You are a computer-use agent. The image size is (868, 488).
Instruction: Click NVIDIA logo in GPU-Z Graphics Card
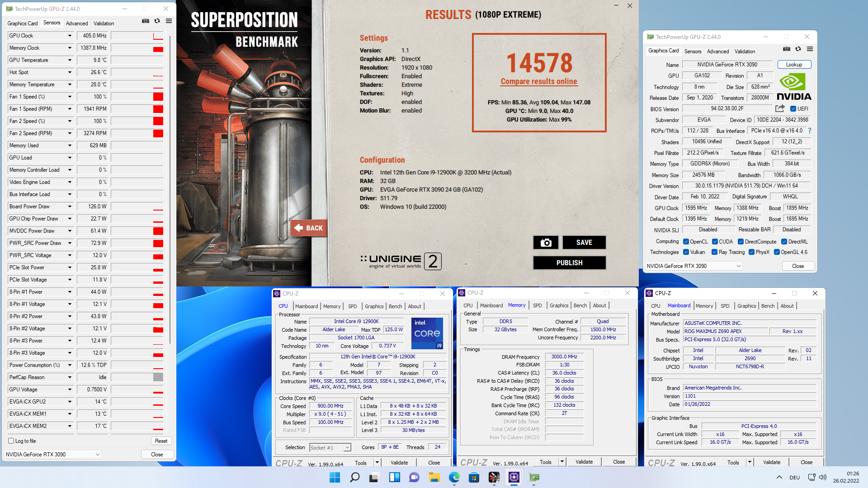(x=794, y=87)
